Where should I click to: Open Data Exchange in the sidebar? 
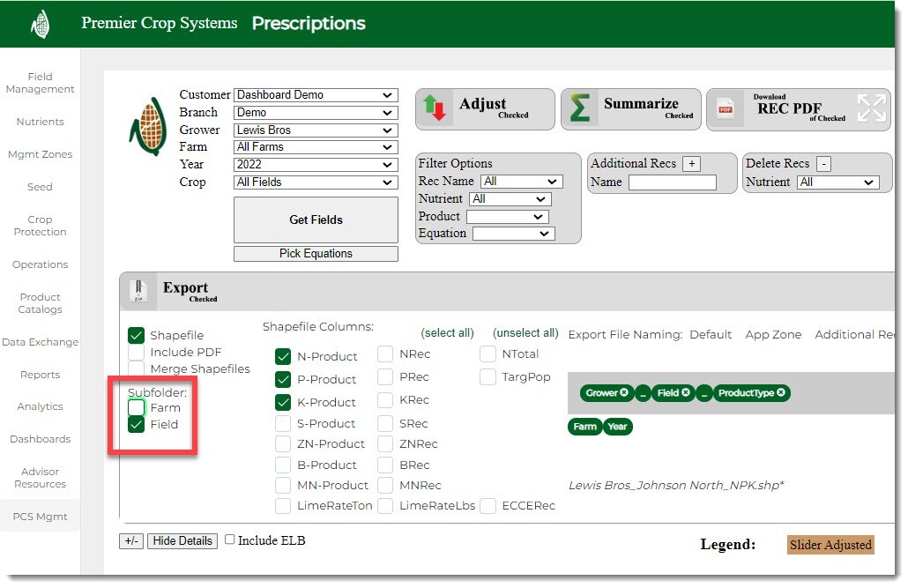pos(40,342)
